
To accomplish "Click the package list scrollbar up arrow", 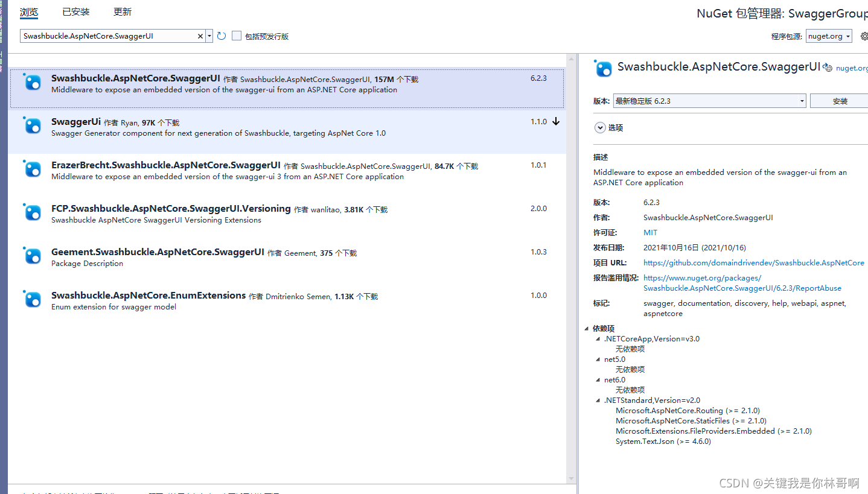I will tap(572, 59).
